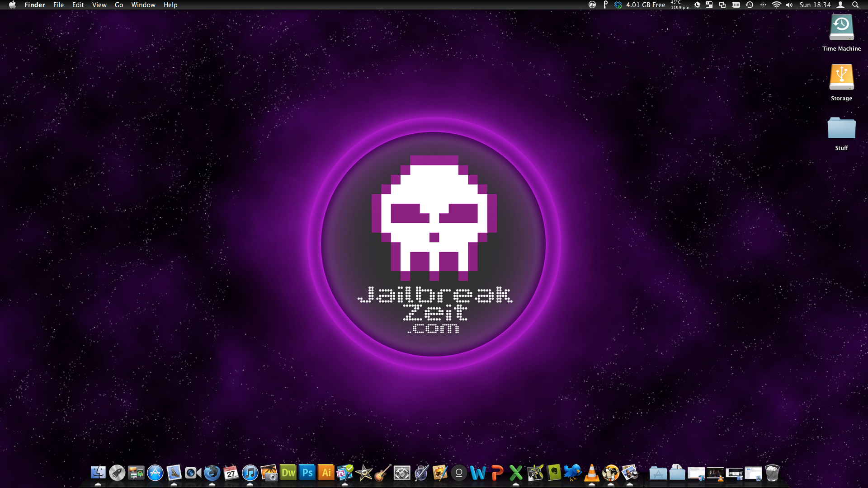Launch iTunes from the dock
868x488 pixels.
[250, 473]
